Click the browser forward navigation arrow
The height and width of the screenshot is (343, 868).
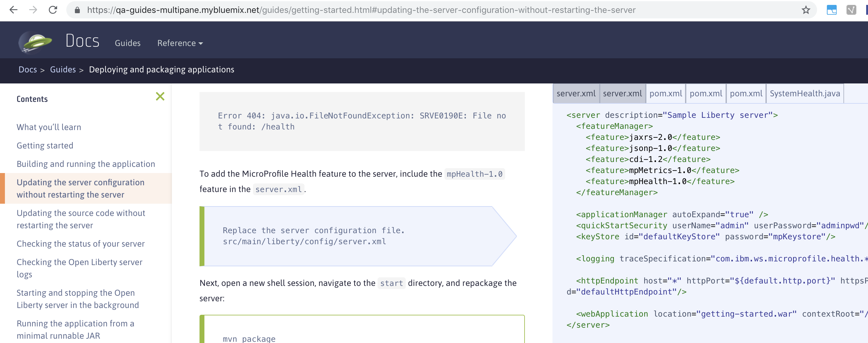click(x=33, y=10)
